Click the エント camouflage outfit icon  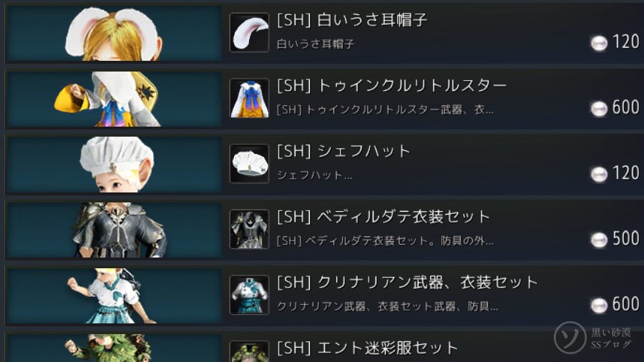click(249, 351)
